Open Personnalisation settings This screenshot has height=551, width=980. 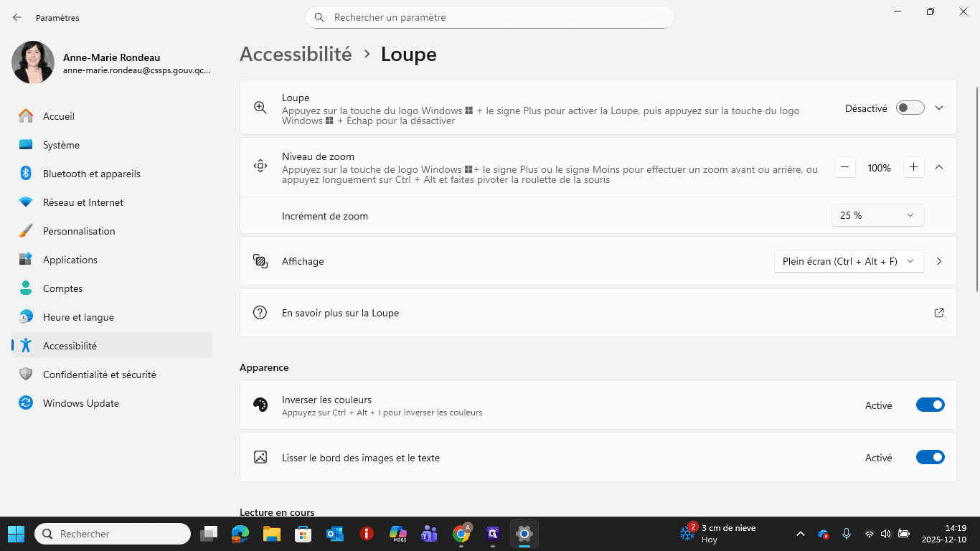pyautogui.click(x=112, y=231)
